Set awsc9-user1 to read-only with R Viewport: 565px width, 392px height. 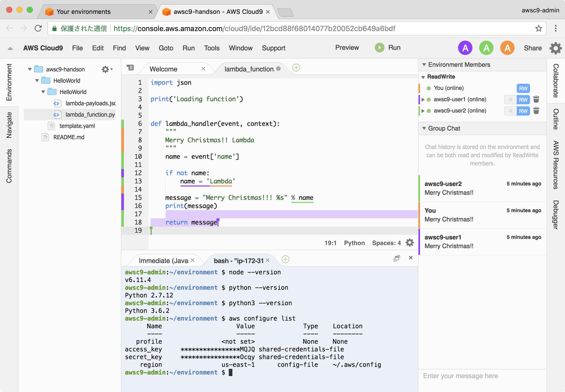(511, 100)
